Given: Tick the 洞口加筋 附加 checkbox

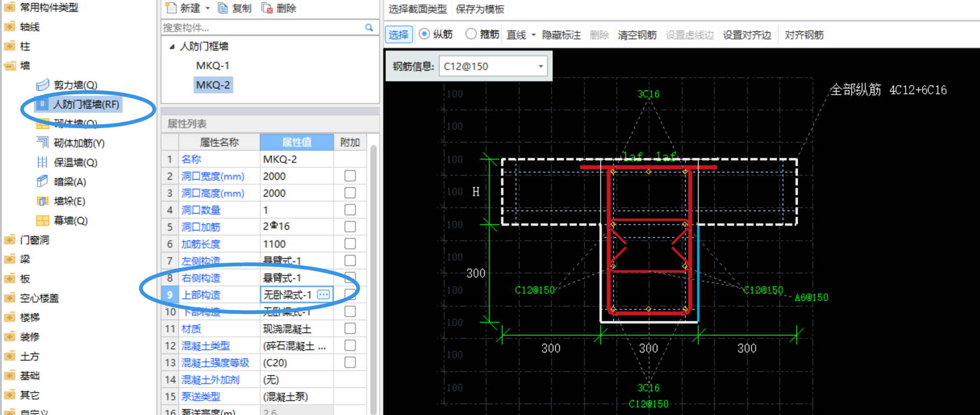Looking at the screenshot, I should pyautogui.click(x=350, y=227).
